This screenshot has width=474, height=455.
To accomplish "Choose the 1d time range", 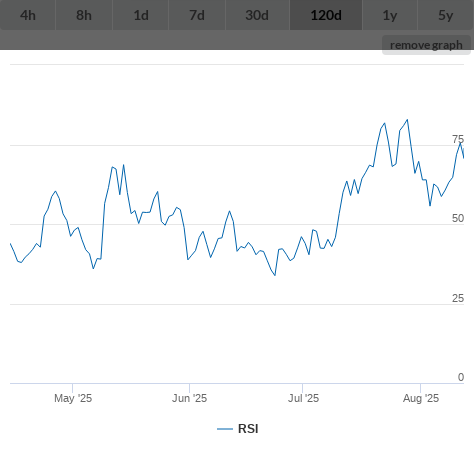I will (x=141, y=15).
